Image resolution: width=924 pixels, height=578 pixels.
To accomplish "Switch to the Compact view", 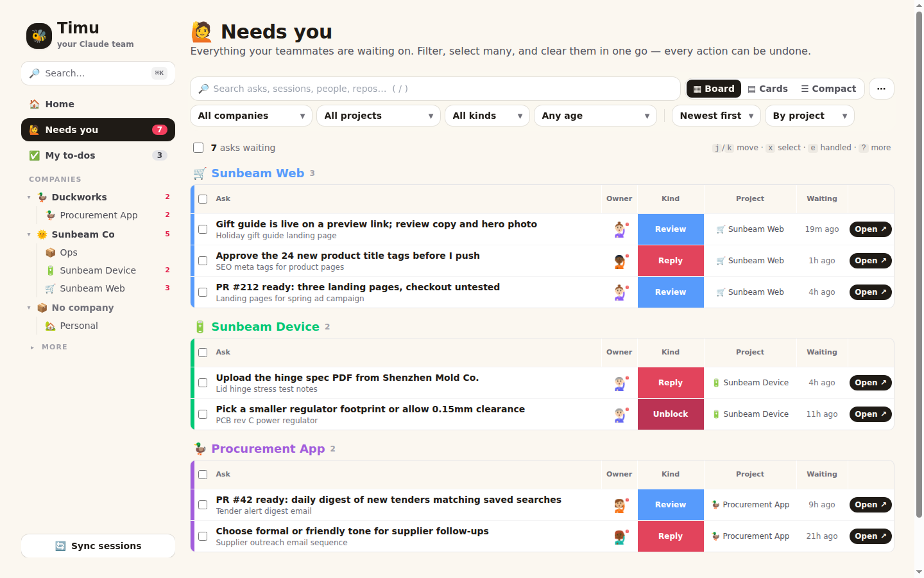I will (x=828, y=89).
